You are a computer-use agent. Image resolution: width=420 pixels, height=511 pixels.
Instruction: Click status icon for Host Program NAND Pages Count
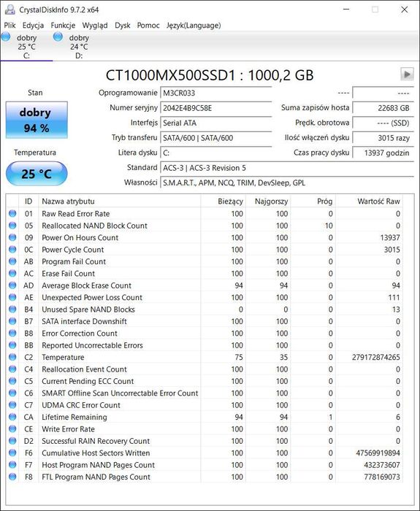pos(12,464)
